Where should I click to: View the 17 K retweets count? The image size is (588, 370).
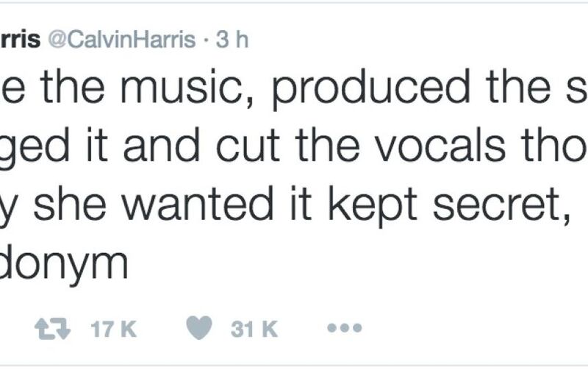[x=114, y=329]
